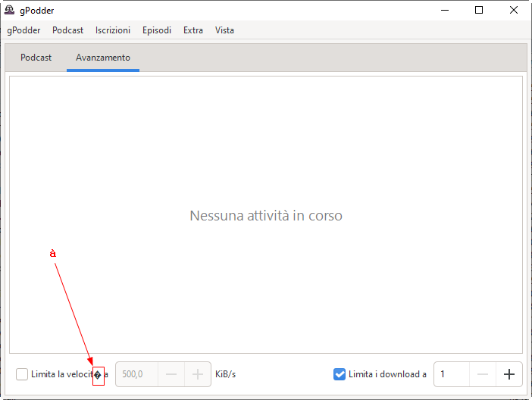Minimize the gPodder window
The height and width of the screenshot is (400, 532).
tap(445, 10)
